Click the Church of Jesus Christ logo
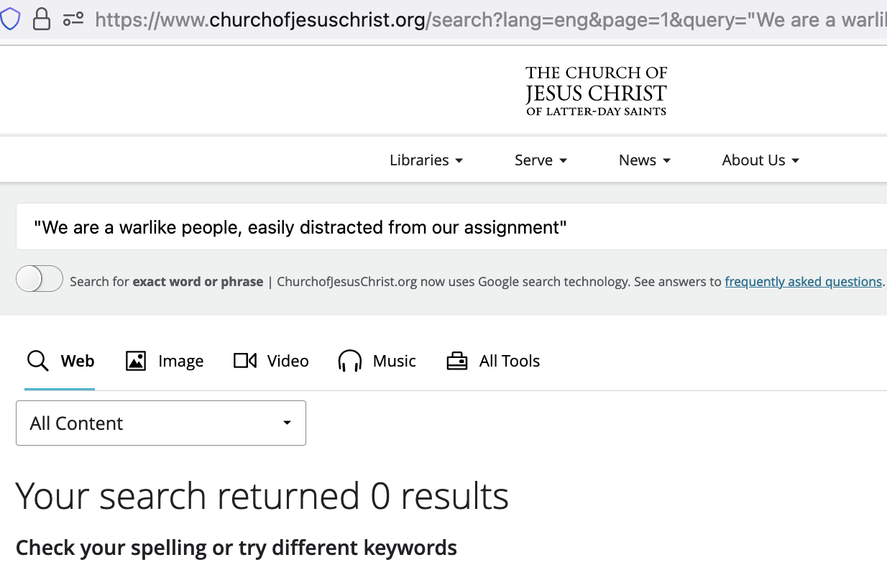This screenshot has height=588, width=887. (596, 91)
